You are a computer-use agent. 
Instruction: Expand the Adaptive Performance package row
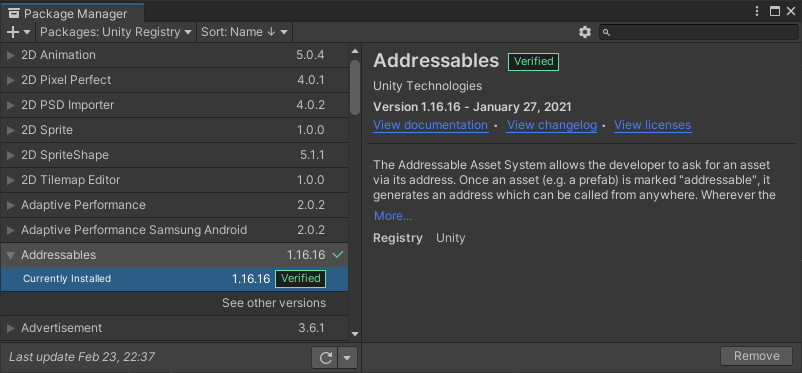tap(10, 205)
